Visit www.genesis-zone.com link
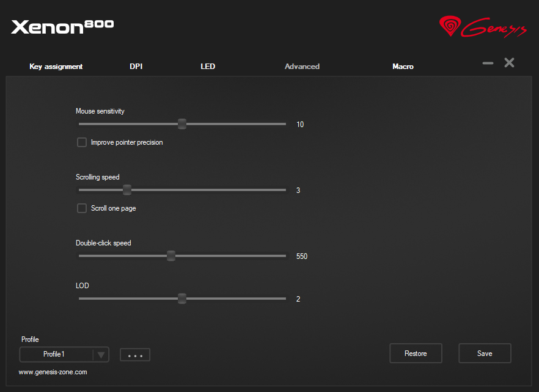 tap(53, 372)
